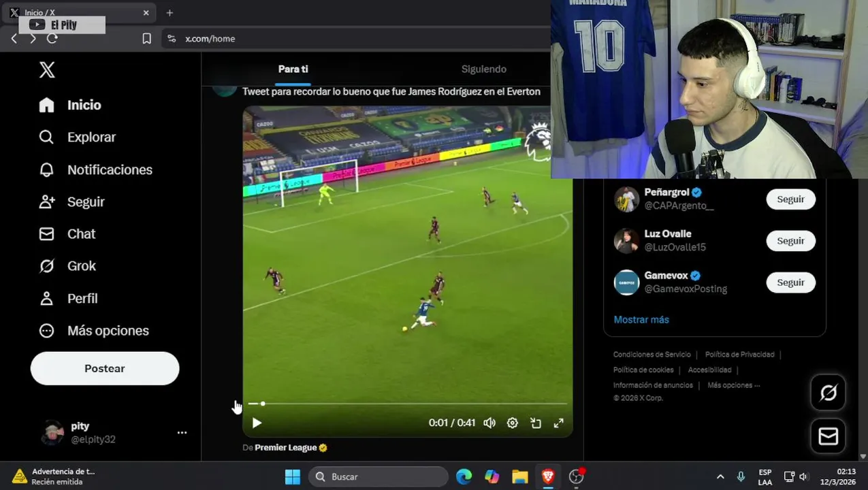This screenshot has width=868, height=490.
Task: Go forward in browser
Action: click(x=33, y=39)
